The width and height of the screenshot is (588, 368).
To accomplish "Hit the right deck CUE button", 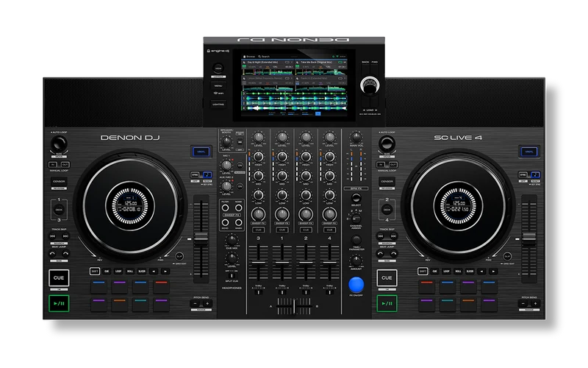I will 387,278.
